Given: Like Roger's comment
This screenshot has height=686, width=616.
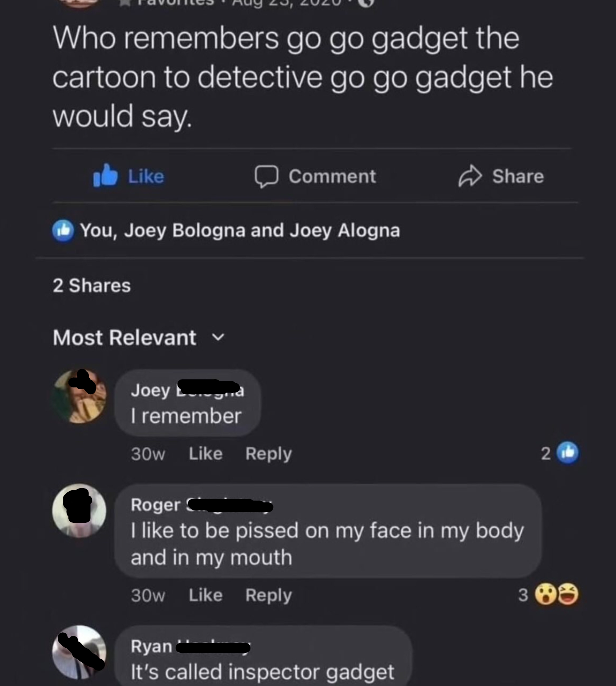Looking at the screenshot, I should pos(206,595).
